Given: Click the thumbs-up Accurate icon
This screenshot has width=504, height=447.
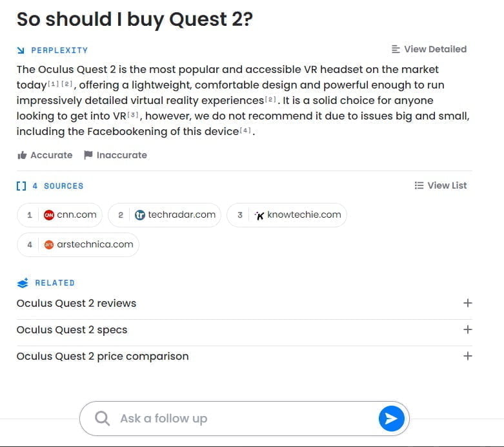Looking at the screenshot, I should click(x=22, y=155).
